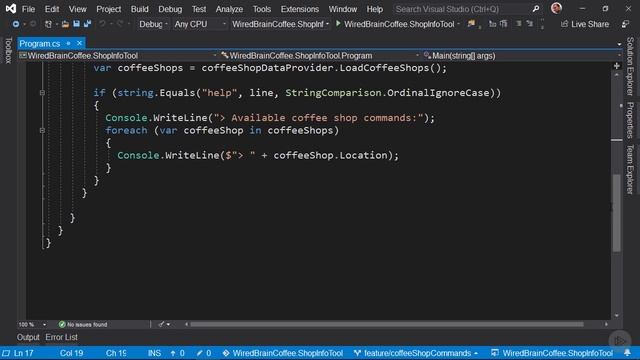This screenshot has height=360, width=640.
Task: Click the status bar icon left of Ln 17
Action: [6, 353]
